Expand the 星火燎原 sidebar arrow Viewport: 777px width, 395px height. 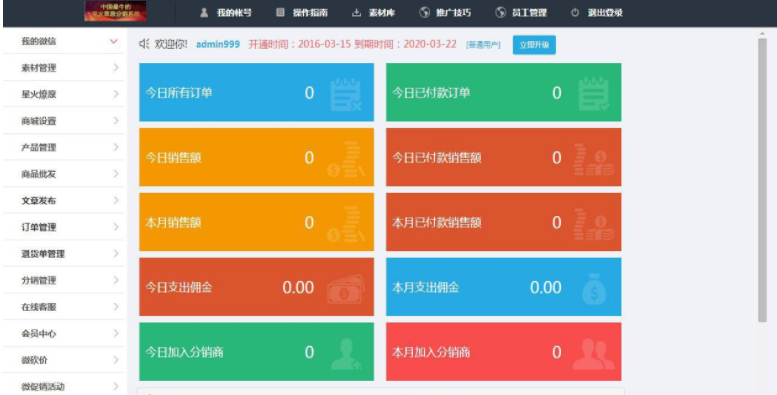[115, 94]
